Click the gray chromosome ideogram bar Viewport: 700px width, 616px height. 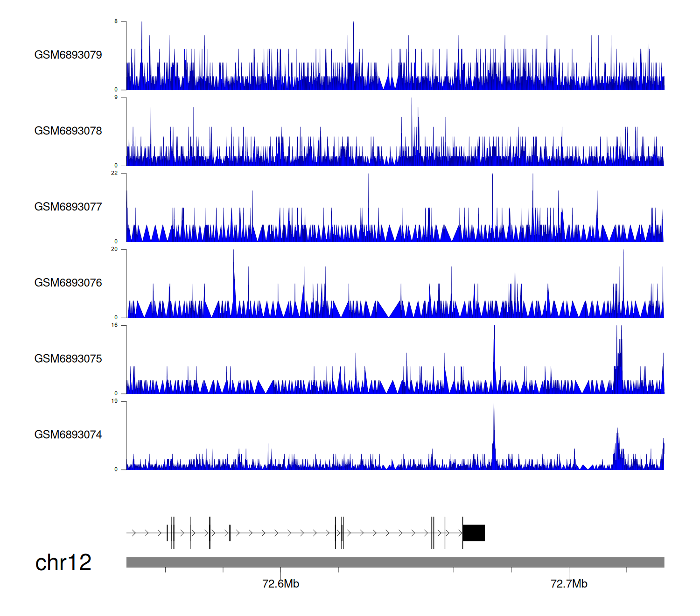click(395, 562)
